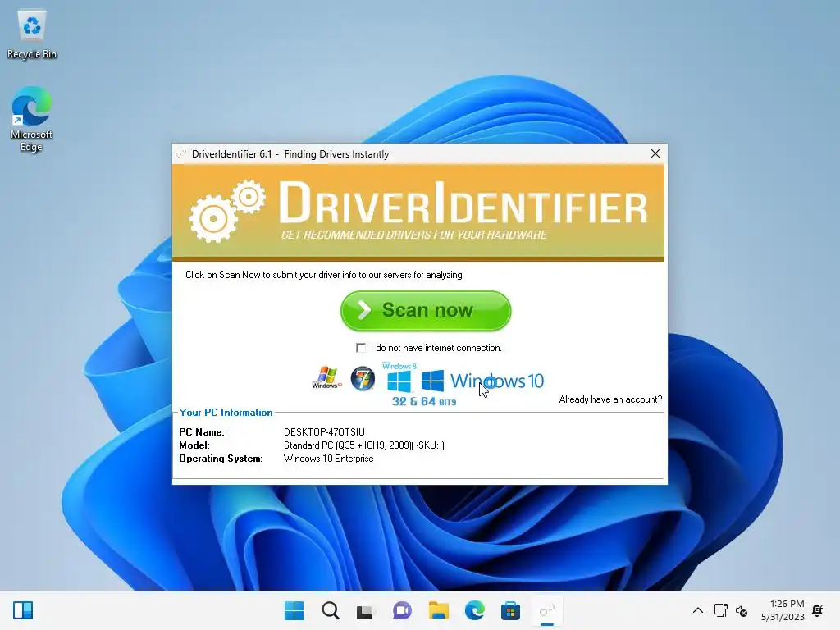
Task: Select the Microsoft Edge desktop shortcut
Action: [32, 119]
